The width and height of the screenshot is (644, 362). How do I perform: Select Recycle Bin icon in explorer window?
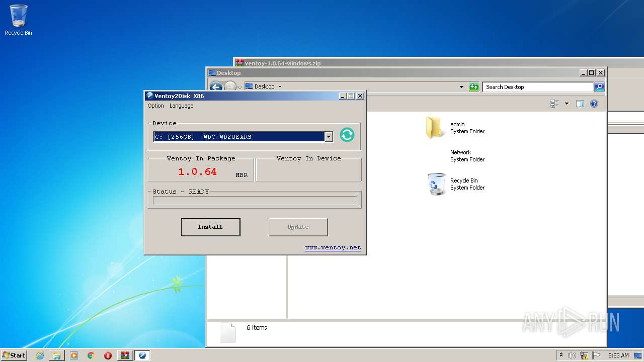pos(436,184)
